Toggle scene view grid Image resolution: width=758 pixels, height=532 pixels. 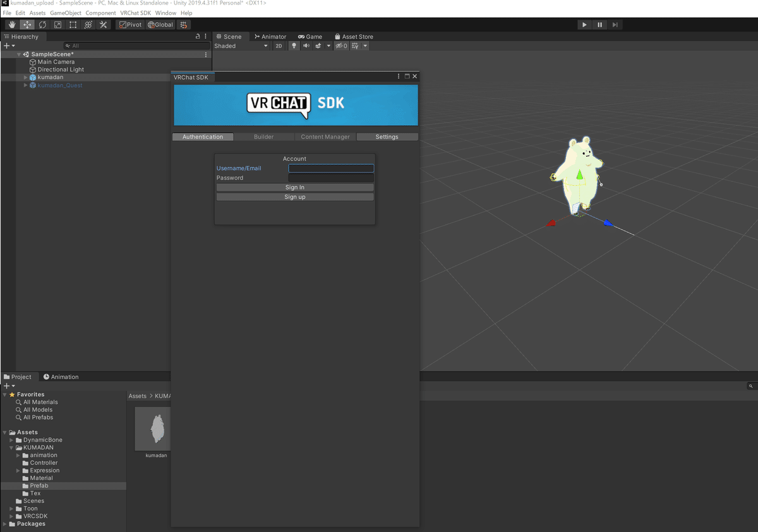[x=356, y=46]
